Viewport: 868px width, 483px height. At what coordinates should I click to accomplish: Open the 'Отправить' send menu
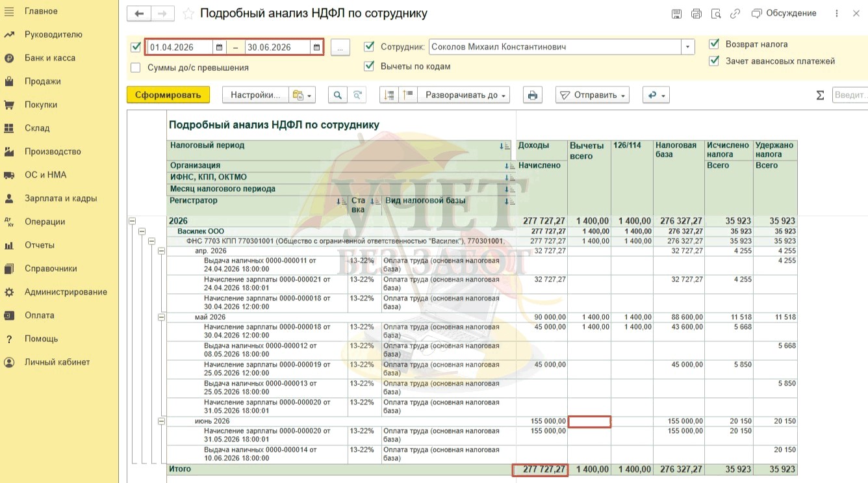click(593, 95)
